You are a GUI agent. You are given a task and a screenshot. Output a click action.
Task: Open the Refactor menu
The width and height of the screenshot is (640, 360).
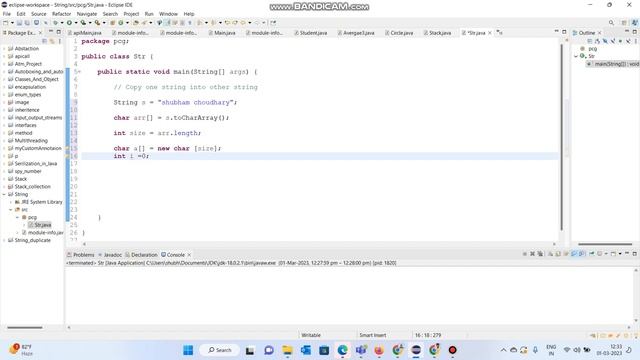click(62, 14)
